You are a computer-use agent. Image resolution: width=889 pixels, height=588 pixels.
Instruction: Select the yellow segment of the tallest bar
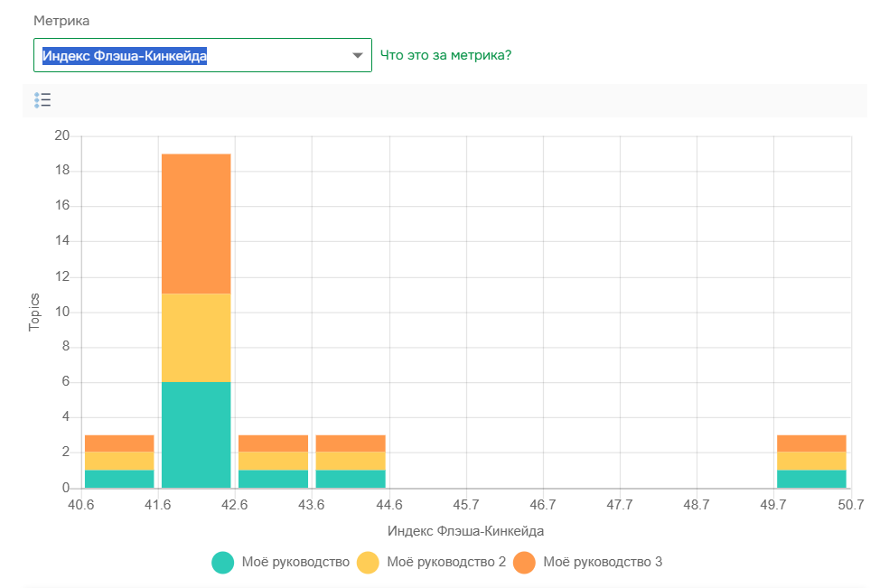point(196,338)
